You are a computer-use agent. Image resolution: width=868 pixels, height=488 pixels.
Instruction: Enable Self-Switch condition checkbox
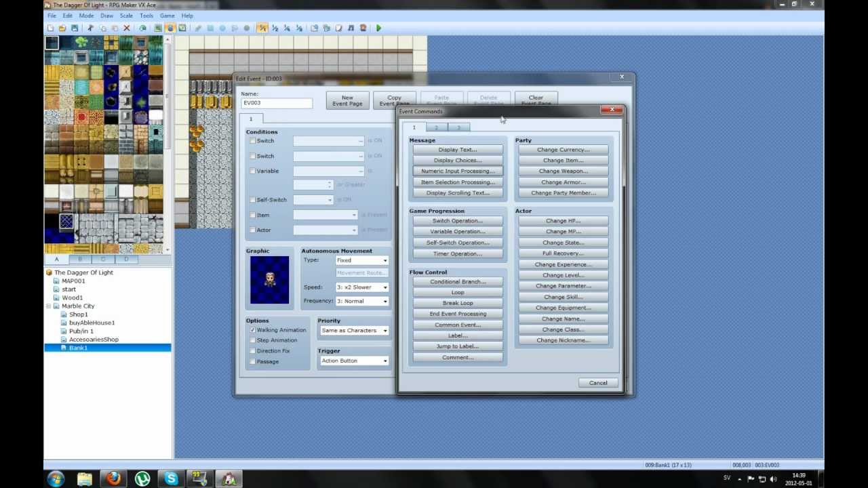[x=252, y=200]
